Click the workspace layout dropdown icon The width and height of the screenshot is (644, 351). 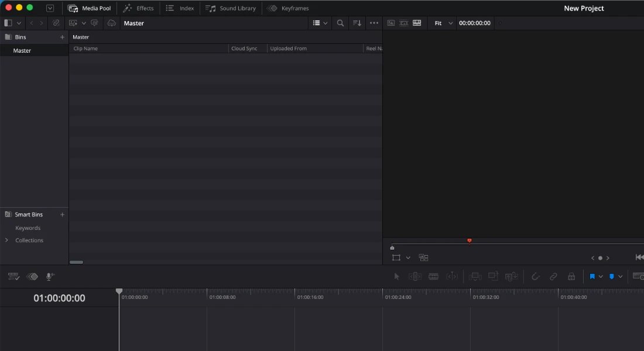50,8
